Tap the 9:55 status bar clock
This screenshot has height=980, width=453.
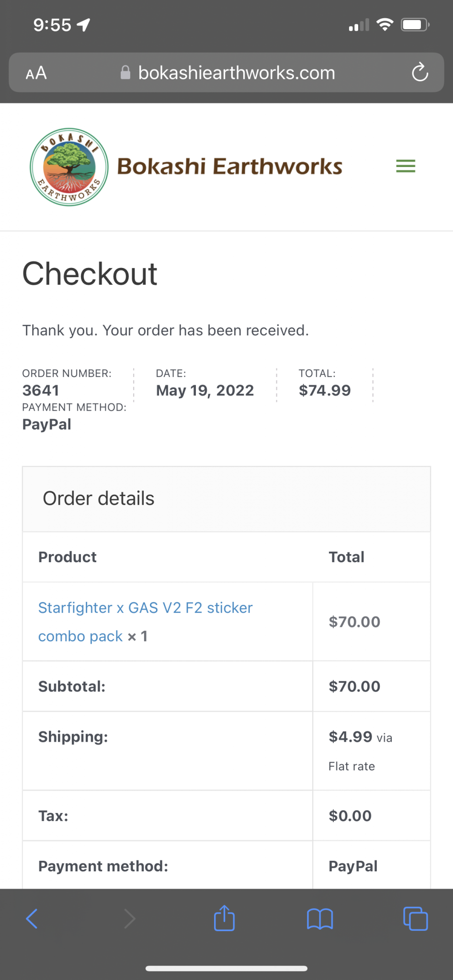tap(52, 25)
